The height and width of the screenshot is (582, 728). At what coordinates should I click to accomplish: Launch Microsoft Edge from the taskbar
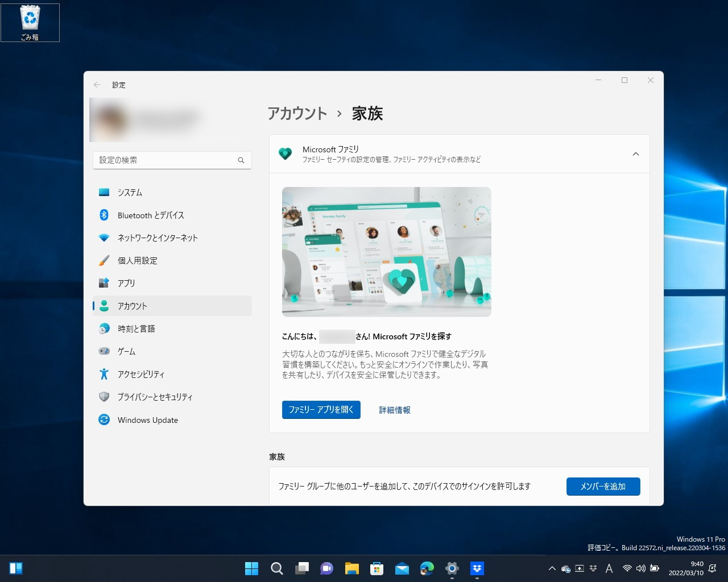tap(427, 568)
